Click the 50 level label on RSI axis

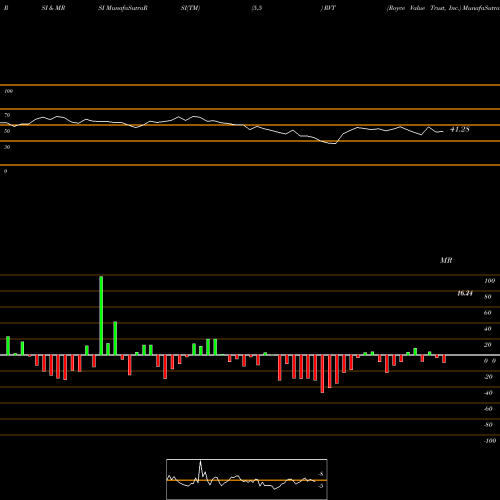(7, 131)
